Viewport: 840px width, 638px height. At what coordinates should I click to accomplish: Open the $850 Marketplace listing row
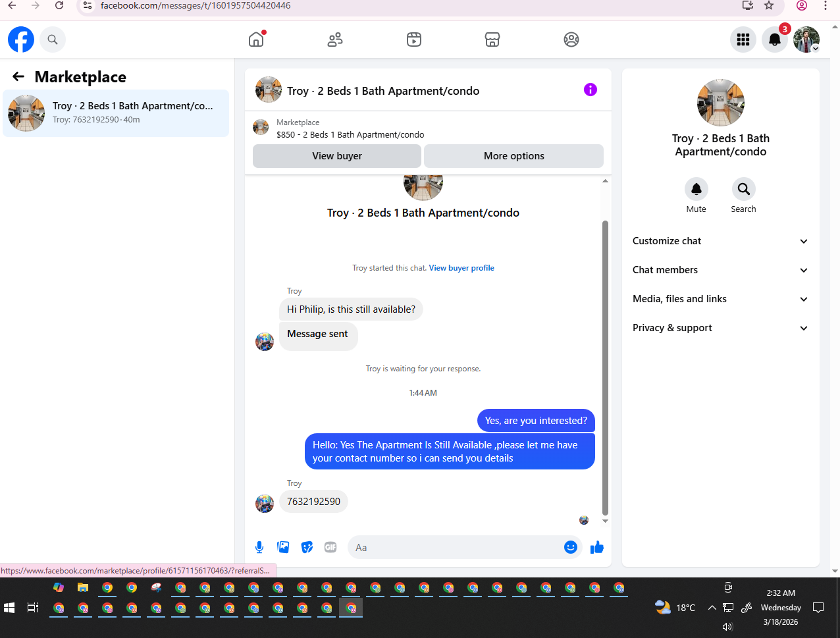point(428,128)
